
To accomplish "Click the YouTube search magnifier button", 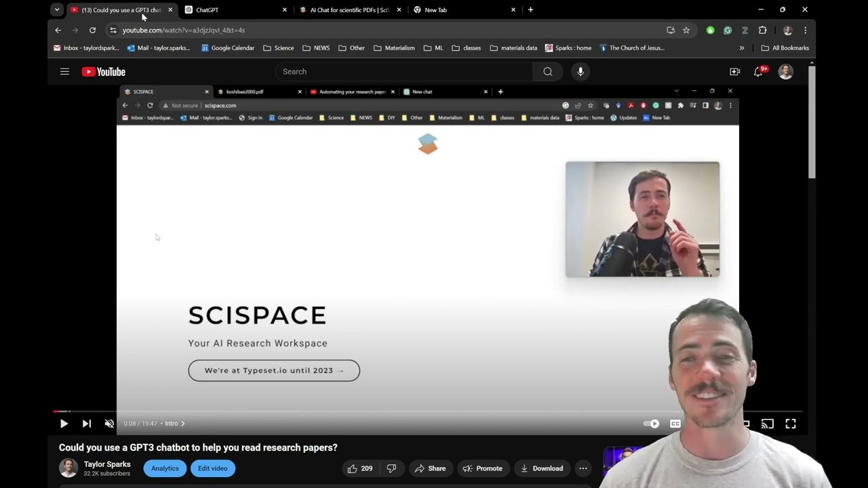I will point(548,71).
